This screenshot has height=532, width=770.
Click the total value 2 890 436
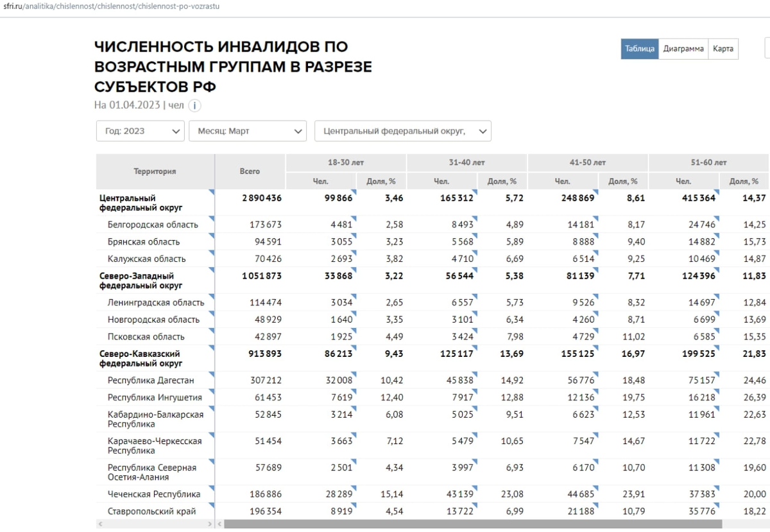pyautogui.click(x=261, y=198)
